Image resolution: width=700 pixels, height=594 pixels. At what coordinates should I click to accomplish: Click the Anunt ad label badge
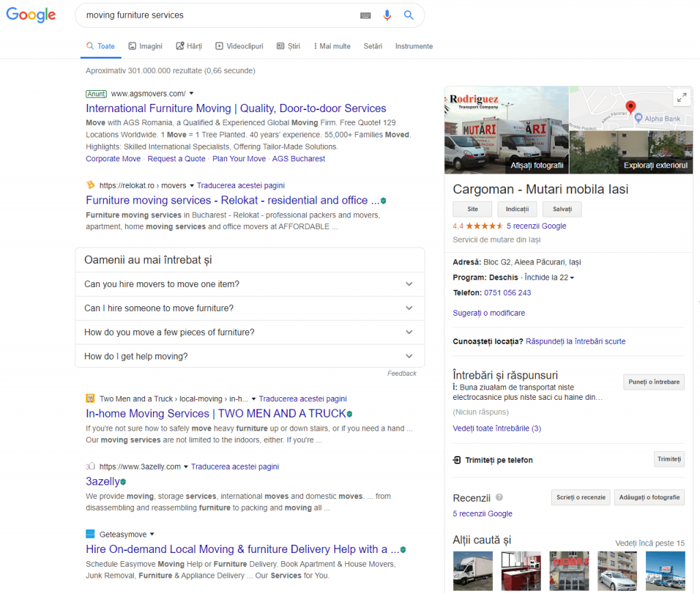tap(96, 94)
